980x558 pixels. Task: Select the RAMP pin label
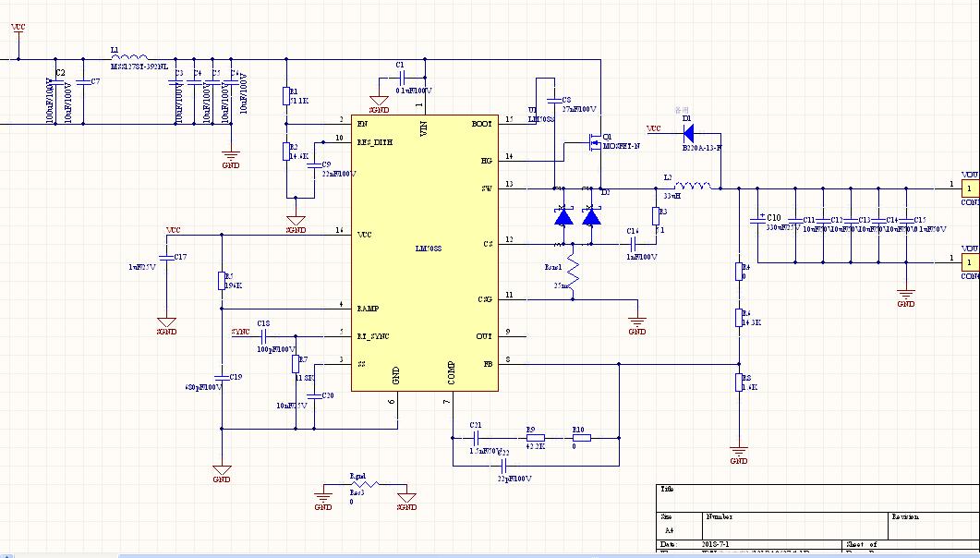coord(368,309)
